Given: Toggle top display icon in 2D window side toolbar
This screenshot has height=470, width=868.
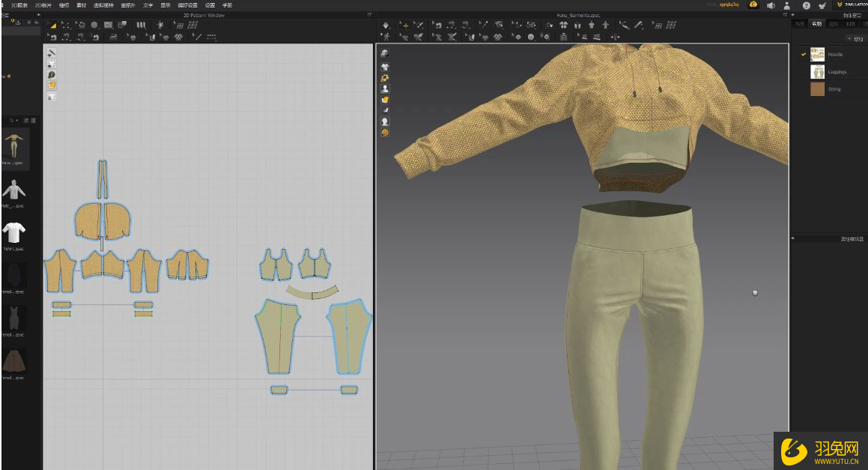Looking at the screenshot, I should coord(52,52).
